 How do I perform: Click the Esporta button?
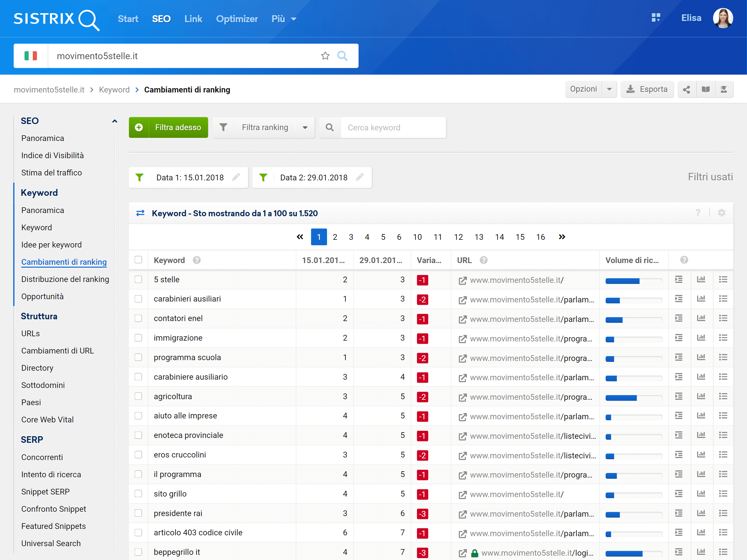(x=647, y=89)
